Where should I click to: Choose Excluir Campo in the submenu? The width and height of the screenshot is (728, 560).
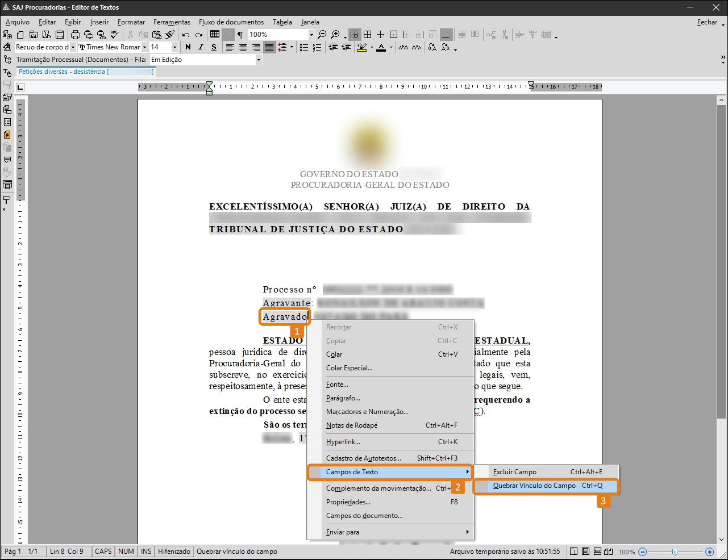coord(515,472)
